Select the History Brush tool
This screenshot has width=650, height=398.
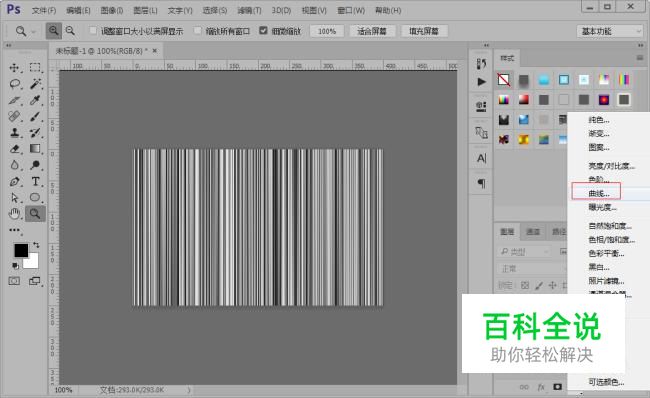[x=35, y=133]
